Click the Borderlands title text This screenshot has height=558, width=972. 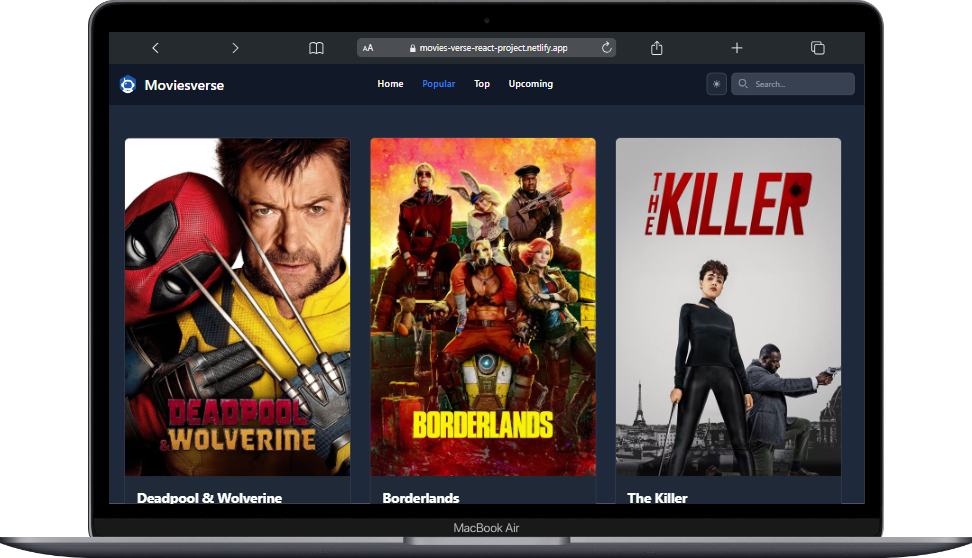pos(421,498)
